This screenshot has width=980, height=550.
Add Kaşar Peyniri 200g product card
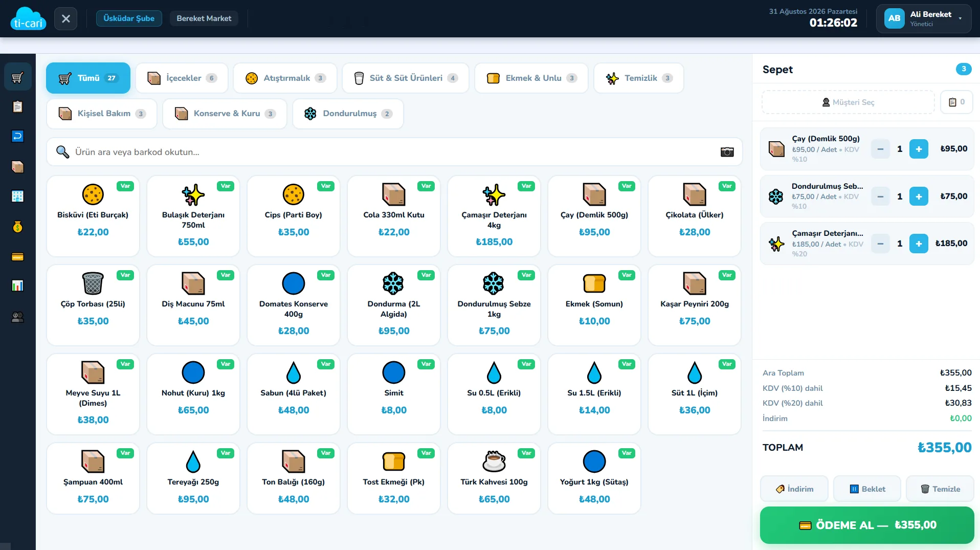pos(695,305)
